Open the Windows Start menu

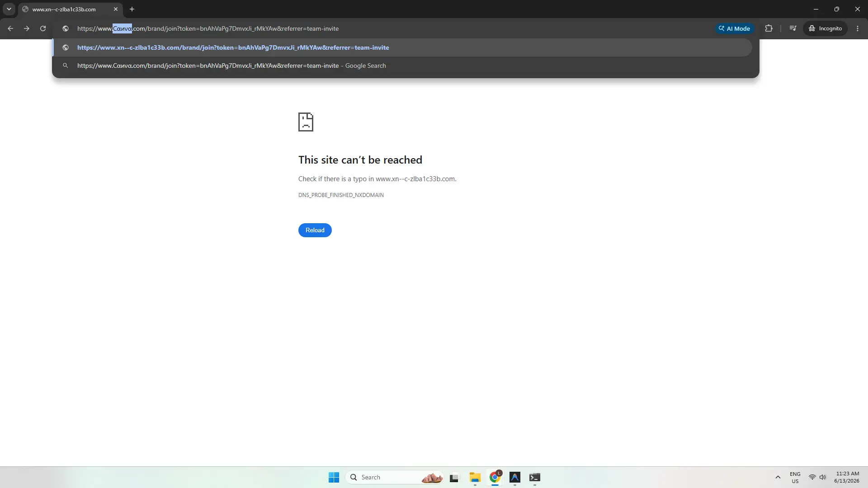pyautogui.click(x=334, y=477)
